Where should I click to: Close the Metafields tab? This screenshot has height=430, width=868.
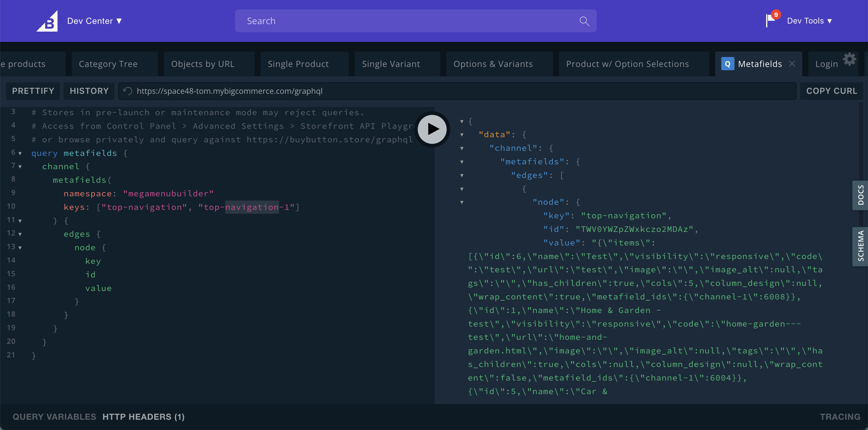[792, 63]
